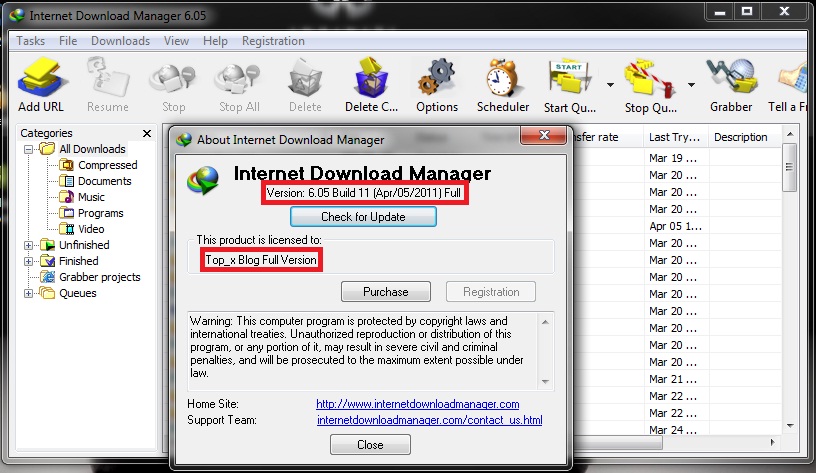
Task: Click the Delete Completed toolbar icon
Action: pos(371,85)
